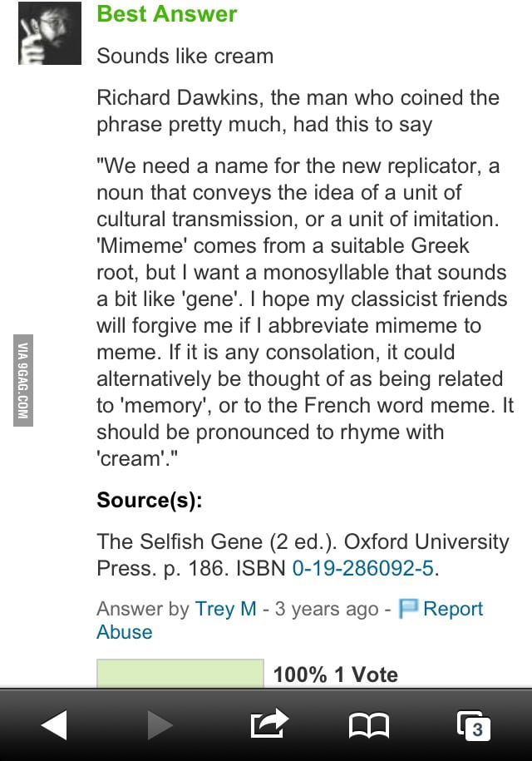
Task: Tap the back arrow in browser toolbar
Action: [53, 724]
